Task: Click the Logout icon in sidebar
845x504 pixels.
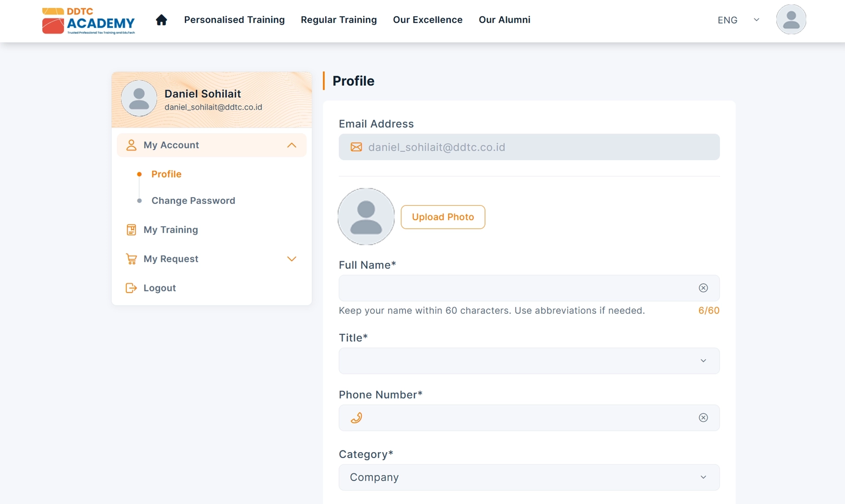Action: 131,288
